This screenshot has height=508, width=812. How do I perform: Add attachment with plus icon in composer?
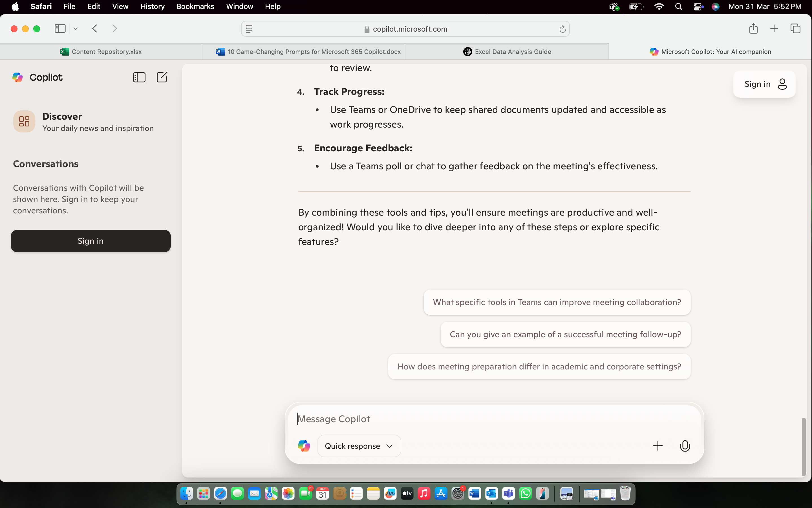click(658, 446)
